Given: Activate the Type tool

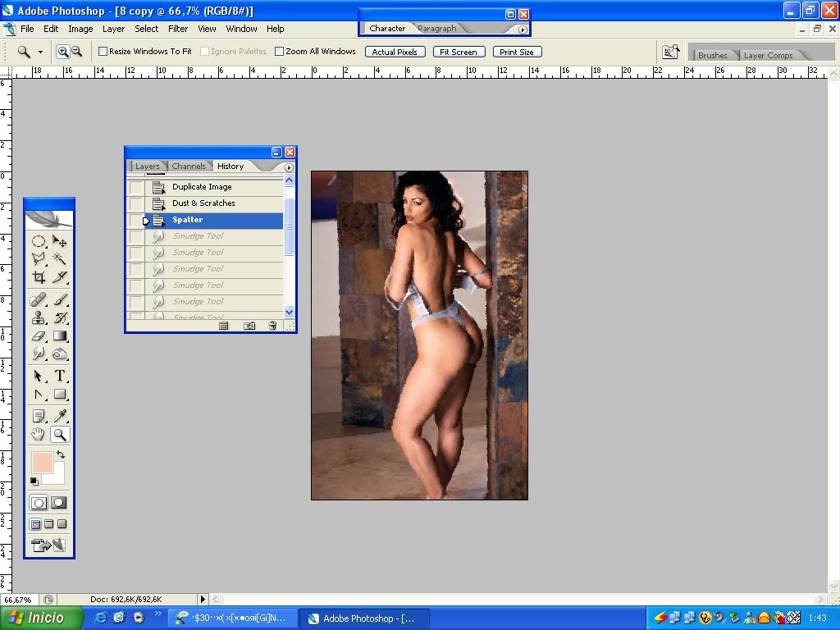Looking at the screenshot, I should (59, 376).
